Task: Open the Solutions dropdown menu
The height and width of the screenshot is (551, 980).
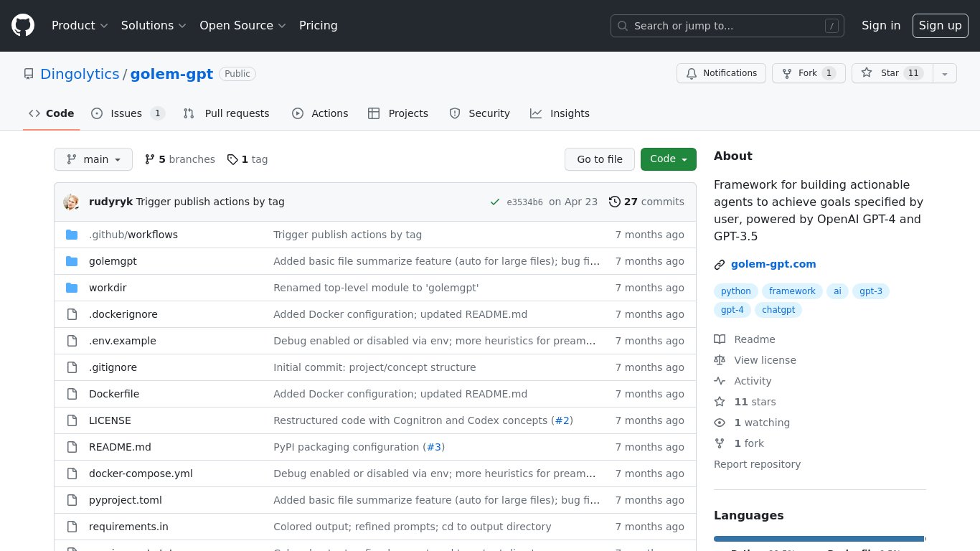Action: tap(154, 26)
